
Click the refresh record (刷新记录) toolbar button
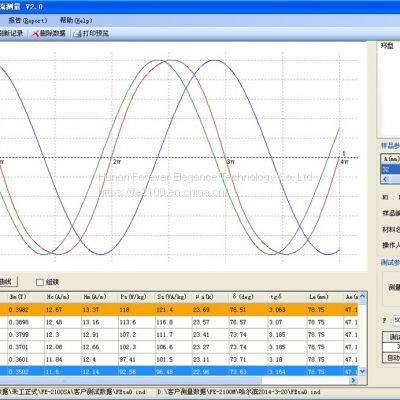(x=11, y=33)
